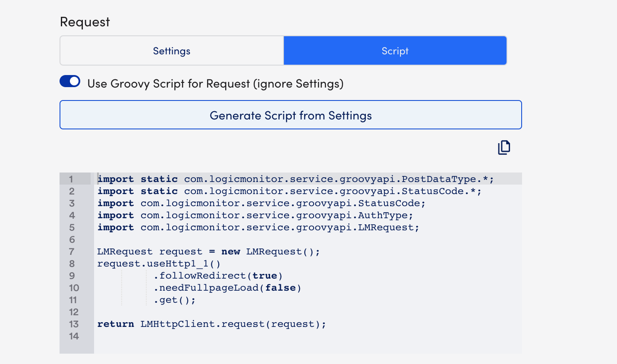
Task: Copy the script with the clipboard icon
Action: pyautogui.click(x=504, y=147)
